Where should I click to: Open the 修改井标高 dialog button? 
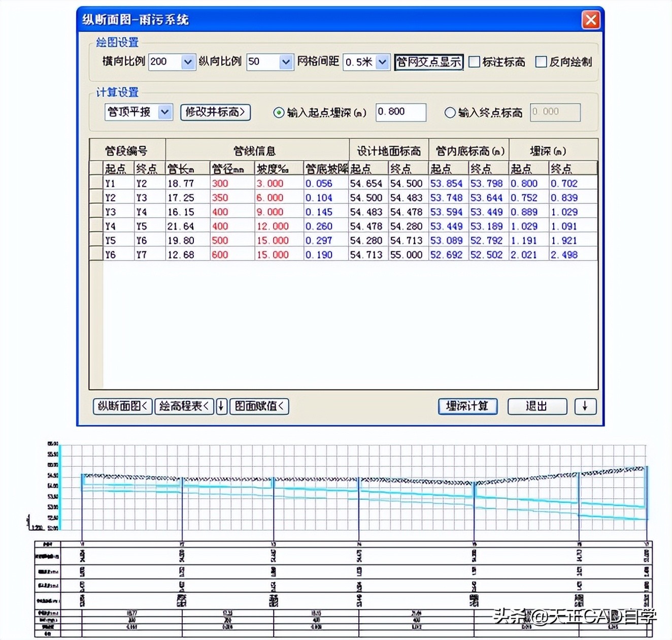(x=215, y=112)
